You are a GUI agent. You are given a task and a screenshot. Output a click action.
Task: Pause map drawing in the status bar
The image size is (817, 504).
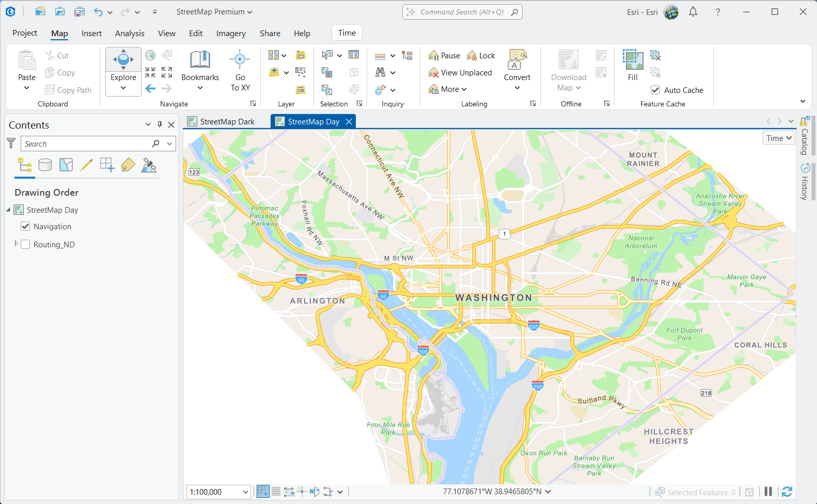click(768, 492)
